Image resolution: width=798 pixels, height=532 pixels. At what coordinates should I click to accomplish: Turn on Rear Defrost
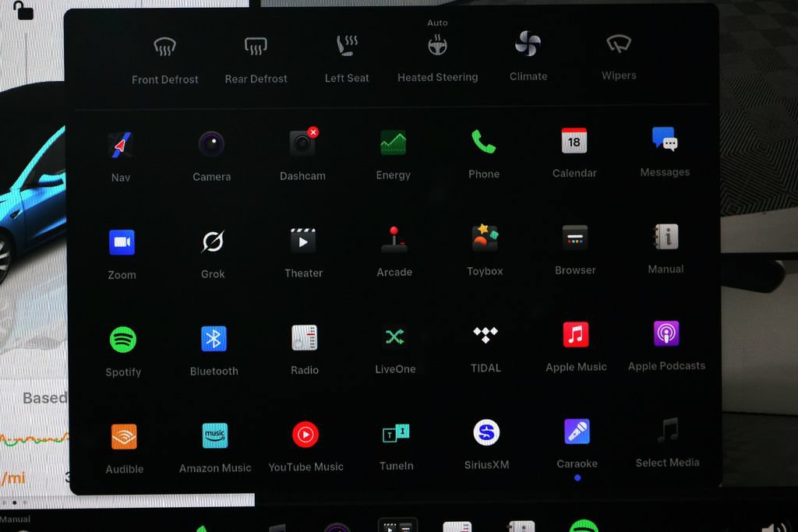pyautogui.click(x=256, y=47)
